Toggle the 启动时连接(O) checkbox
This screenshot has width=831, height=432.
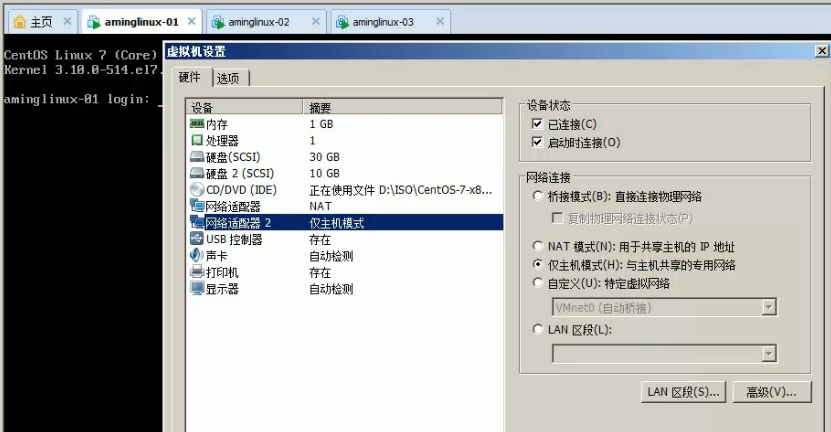(537, 142)
